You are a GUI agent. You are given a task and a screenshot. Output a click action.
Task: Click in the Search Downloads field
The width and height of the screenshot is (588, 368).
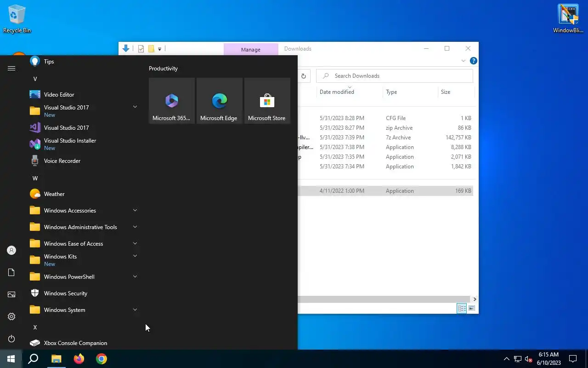[395, 76]
